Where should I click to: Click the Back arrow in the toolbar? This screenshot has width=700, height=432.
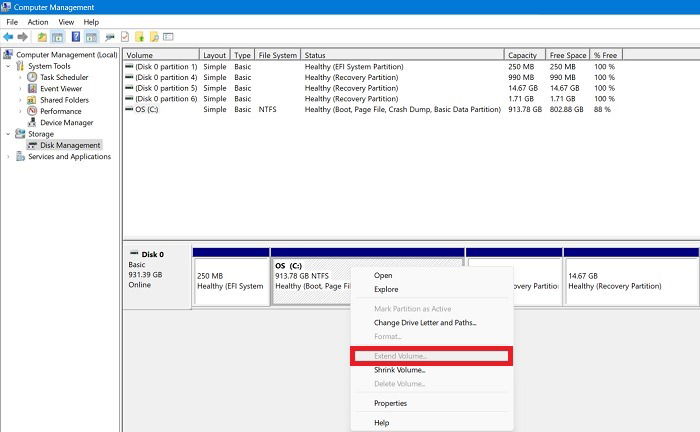click(8, 37)
